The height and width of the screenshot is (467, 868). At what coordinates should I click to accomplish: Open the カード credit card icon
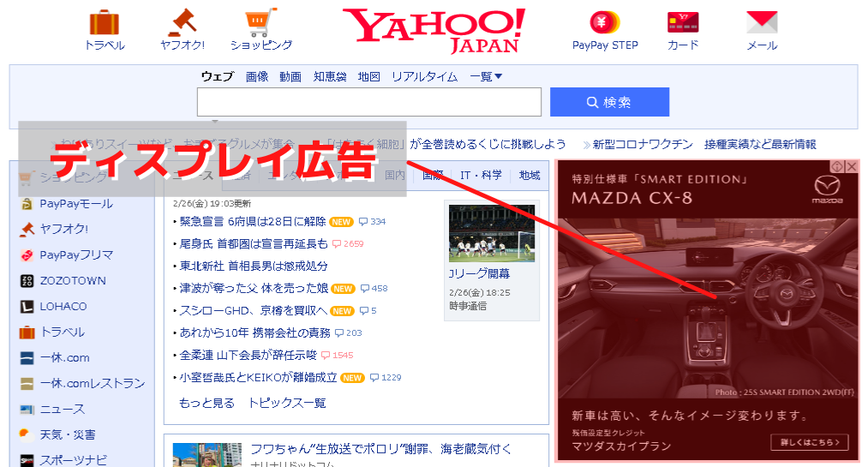683,22
